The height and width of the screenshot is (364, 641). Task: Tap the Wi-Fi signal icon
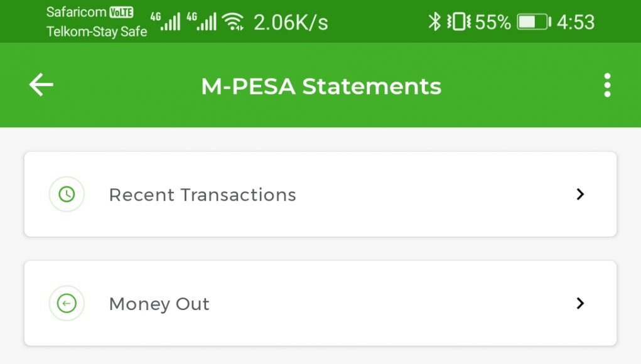click(233, 22)
